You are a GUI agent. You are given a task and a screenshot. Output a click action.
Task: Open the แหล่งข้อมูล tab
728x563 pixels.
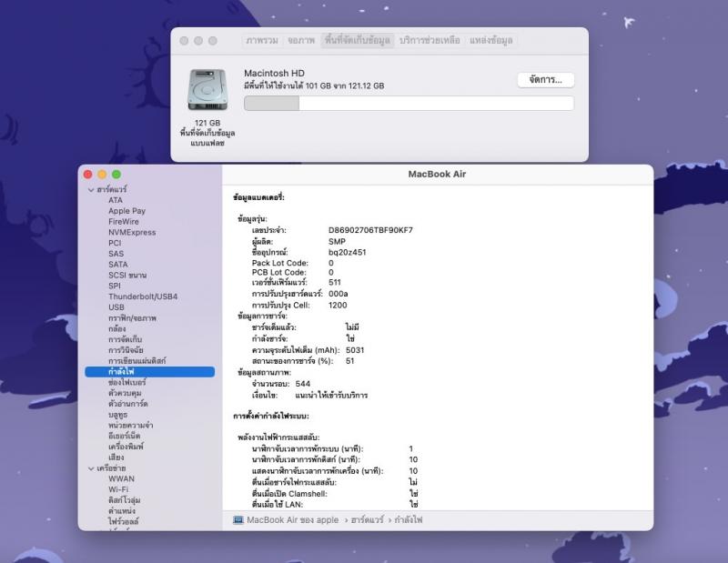(491, 40)
